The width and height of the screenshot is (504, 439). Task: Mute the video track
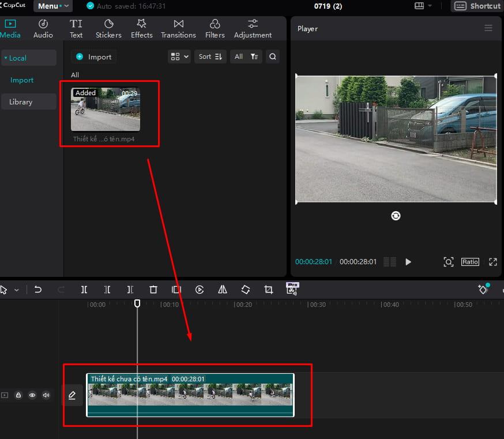[x=46, y=395]
